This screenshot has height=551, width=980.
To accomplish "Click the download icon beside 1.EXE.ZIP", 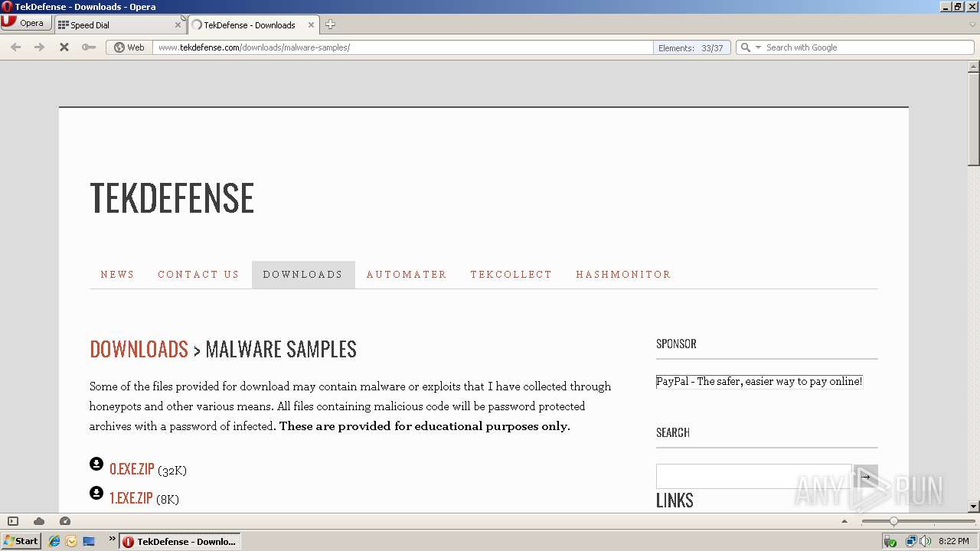I will 96,493.
